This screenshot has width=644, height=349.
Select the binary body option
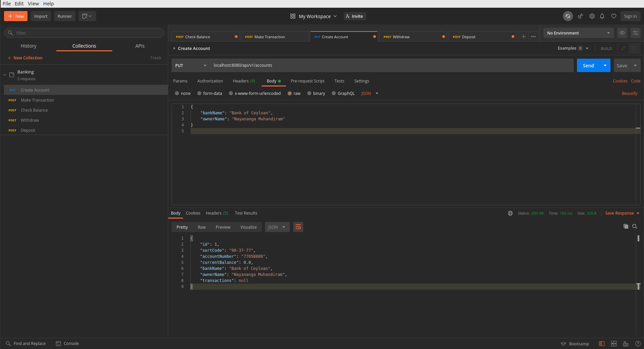tap(316, 94)
